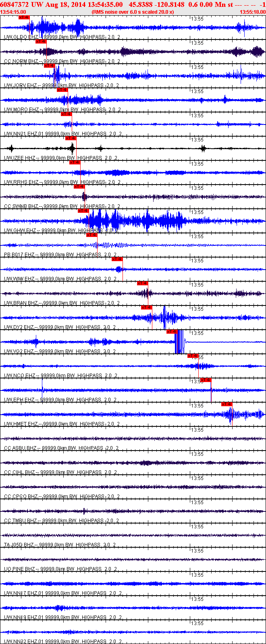Click the UW.NCO EHZ station label
This screenshot has height=644, width=266.
click(61, 376)
